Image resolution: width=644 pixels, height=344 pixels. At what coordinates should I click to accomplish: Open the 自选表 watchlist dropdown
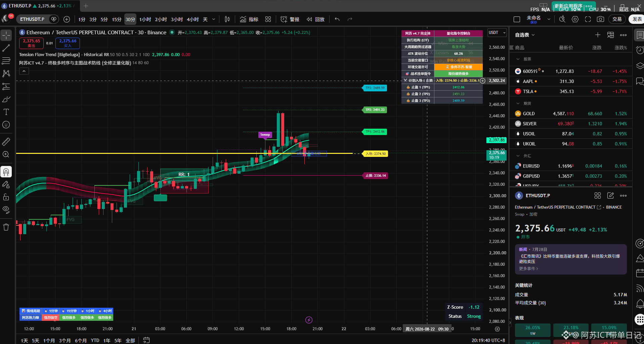click(x=525, y=35)
